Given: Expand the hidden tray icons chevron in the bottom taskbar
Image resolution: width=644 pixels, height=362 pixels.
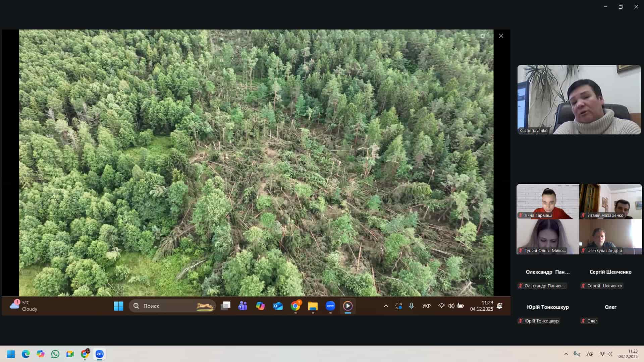Looking at the screenshot, I should pos(566,354).
